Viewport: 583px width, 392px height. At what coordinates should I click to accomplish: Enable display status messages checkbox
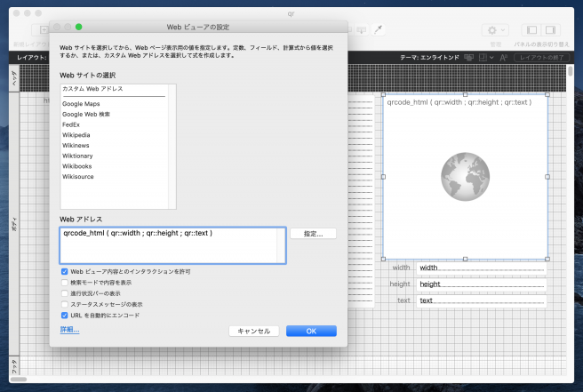click(64, 304)
